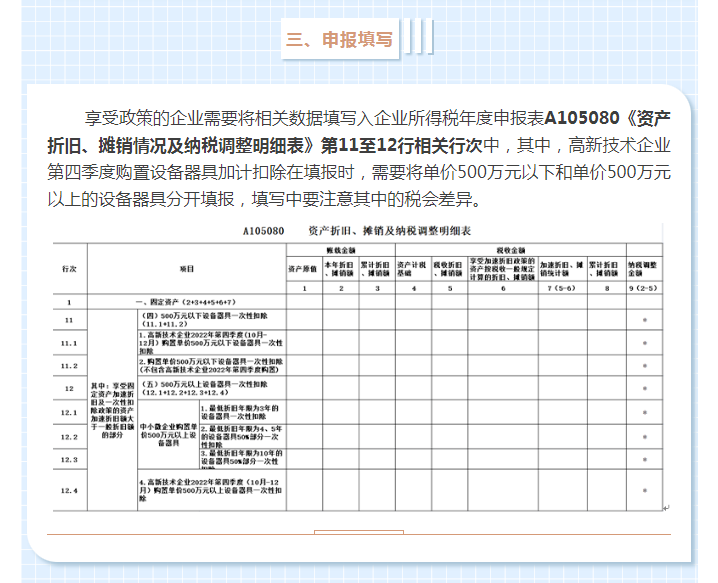Click the asterisk in row 12.1
This screenshot has width=718, height=583.
645,413
